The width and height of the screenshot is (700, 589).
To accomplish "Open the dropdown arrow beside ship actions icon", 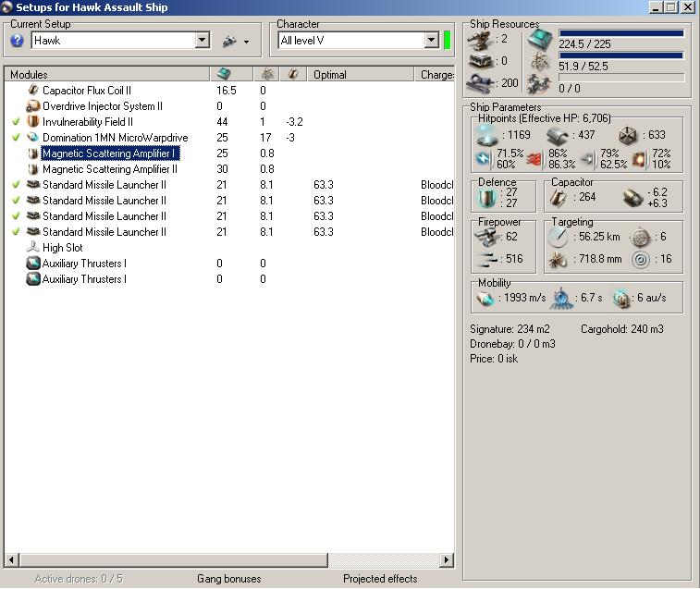I will coord(246,42).
